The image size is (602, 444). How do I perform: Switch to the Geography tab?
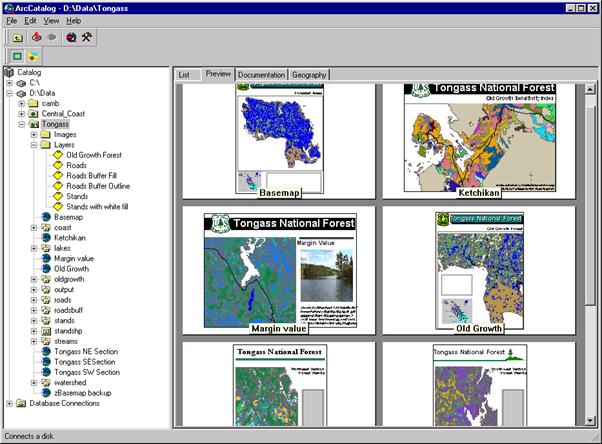[310, 75]
